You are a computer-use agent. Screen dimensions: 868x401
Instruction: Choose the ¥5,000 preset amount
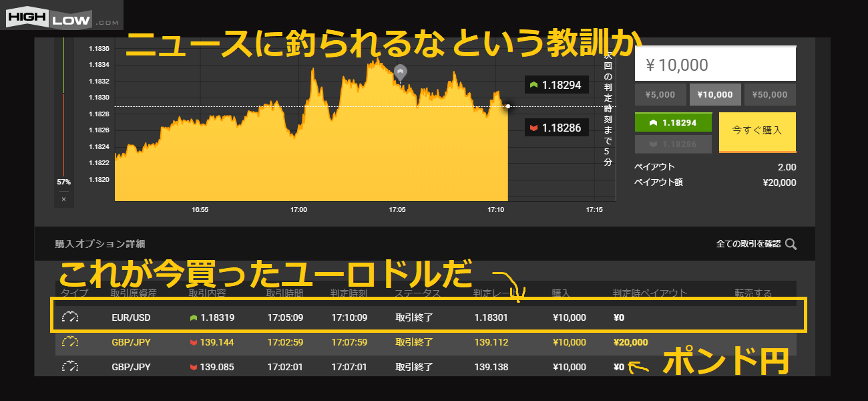660,95
